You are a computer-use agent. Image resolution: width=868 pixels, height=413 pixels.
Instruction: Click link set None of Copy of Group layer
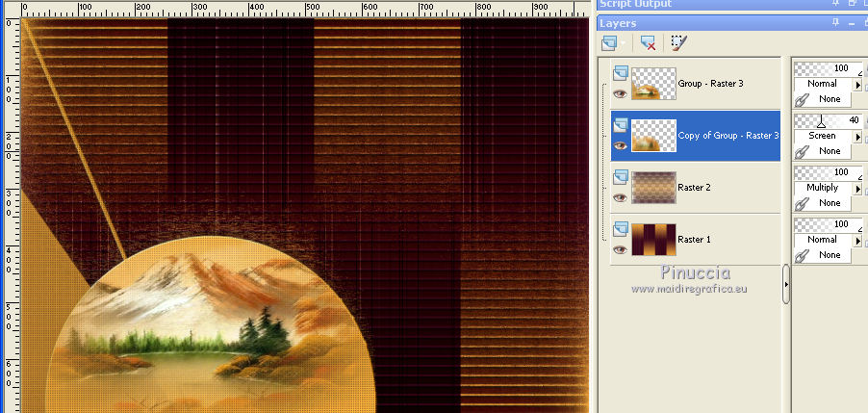tap(830, 151)
